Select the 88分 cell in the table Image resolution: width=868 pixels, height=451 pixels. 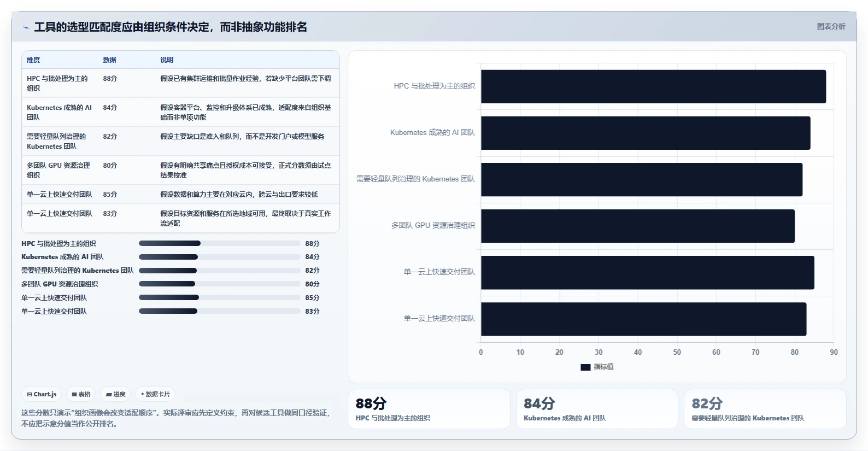click(110, 79)
